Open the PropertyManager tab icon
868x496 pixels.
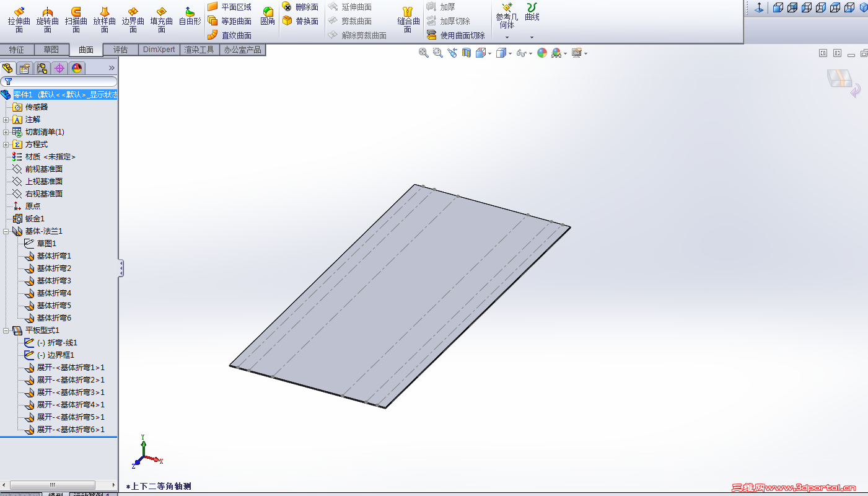25,68
